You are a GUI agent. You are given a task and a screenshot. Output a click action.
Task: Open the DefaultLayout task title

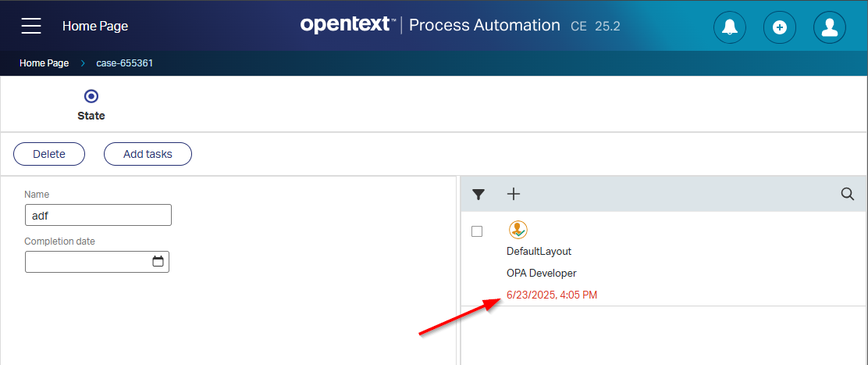(x=539, y=252)
